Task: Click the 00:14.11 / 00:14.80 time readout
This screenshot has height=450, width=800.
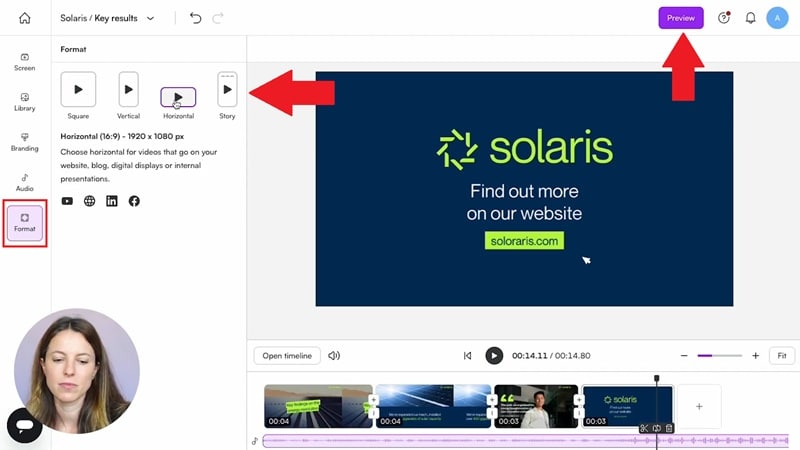Action: pyautogui.click(x=551, y=356)
